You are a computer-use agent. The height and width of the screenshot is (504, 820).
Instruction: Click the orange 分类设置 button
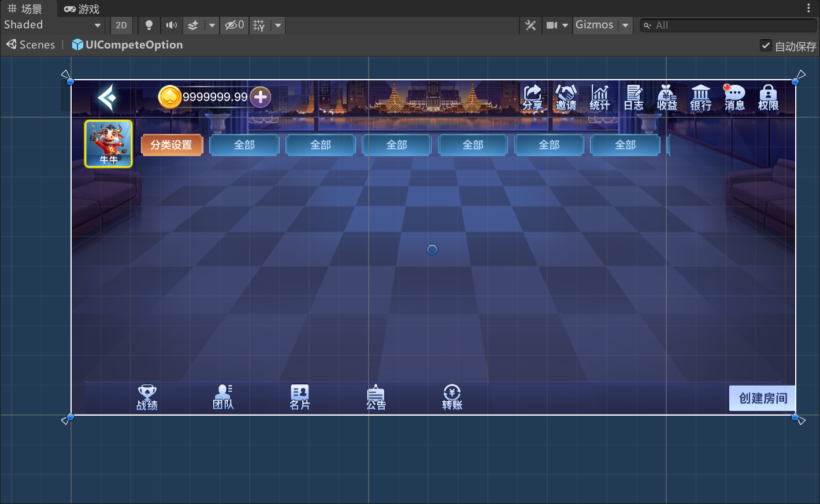172,145
